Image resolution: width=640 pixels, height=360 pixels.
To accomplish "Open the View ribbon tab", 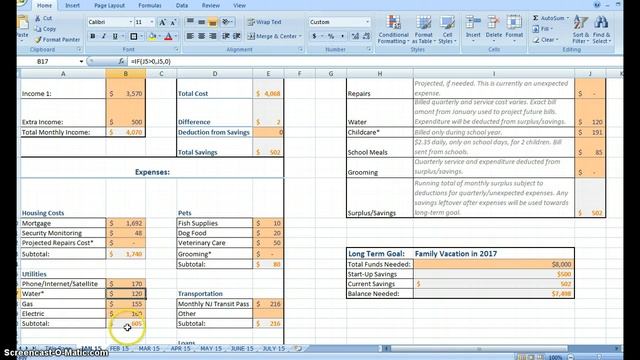I will coord(239,5).
